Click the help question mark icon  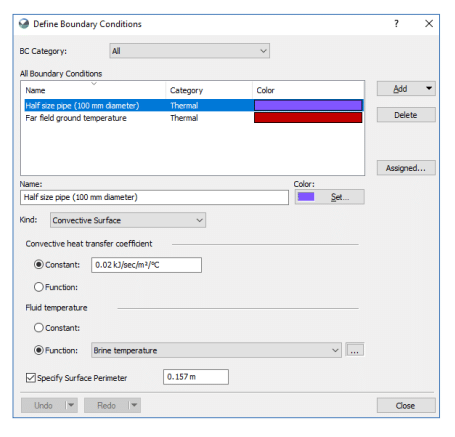pos(396,24)
